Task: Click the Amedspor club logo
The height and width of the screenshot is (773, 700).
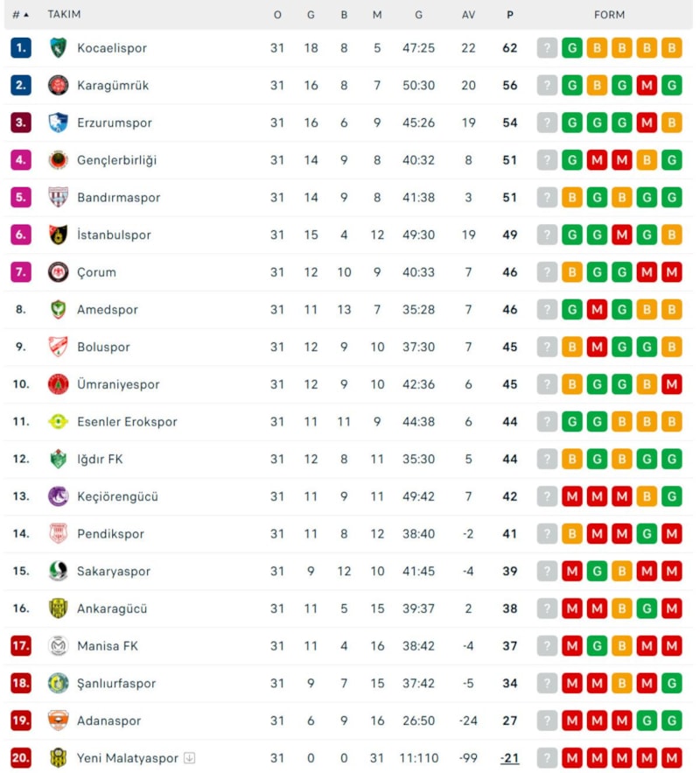Action: [x=58, y=309]
